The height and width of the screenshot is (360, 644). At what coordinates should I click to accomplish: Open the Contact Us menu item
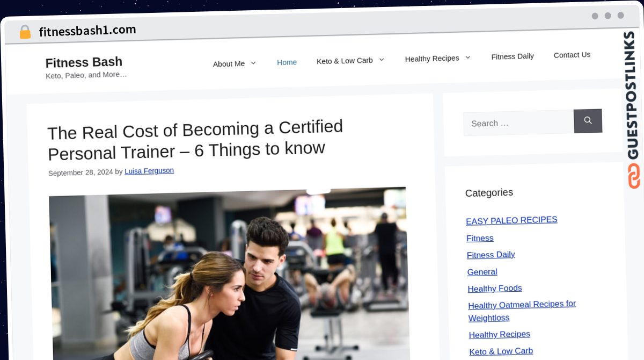click(x=572, y=55)
